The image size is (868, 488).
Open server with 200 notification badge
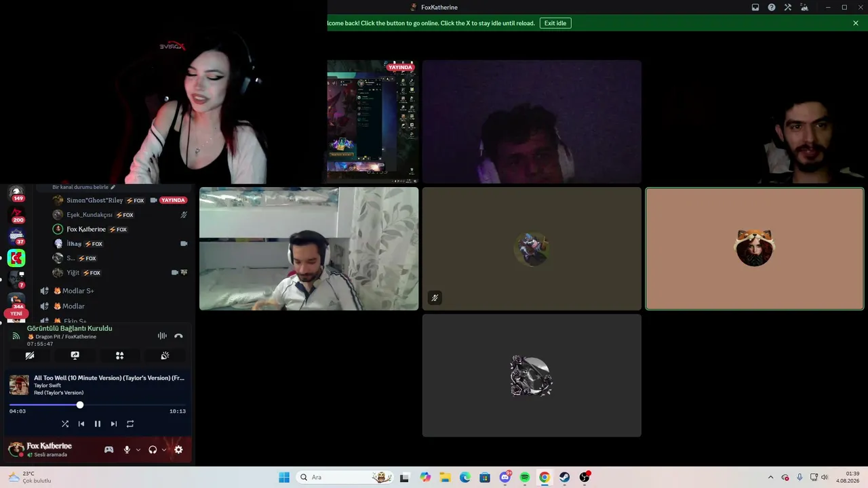click(16, 215)
